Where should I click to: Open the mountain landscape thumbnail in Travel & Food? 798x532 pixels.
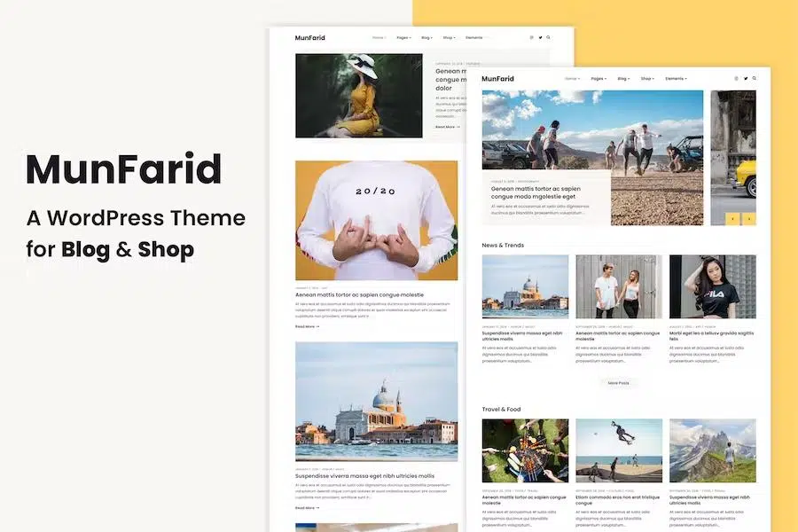712,450
